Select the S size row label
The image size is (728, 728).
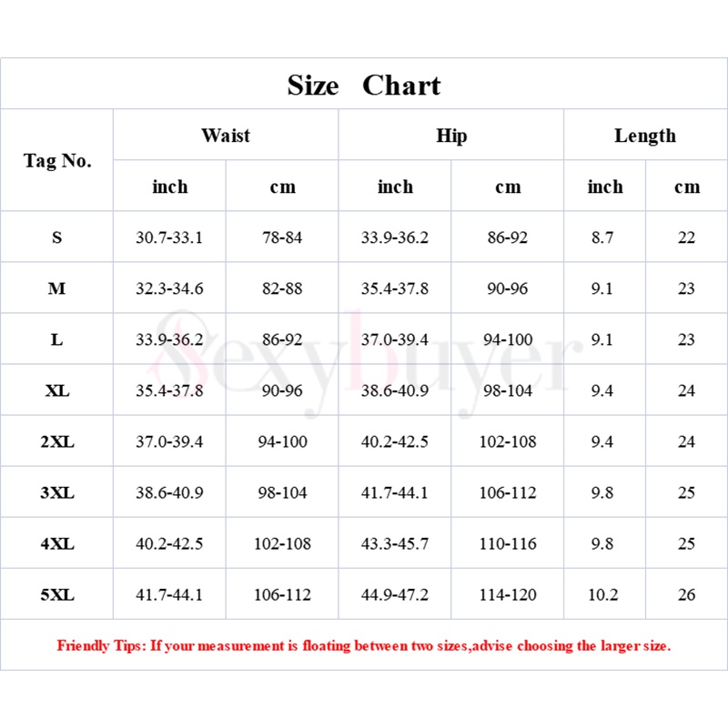[57, 238]
